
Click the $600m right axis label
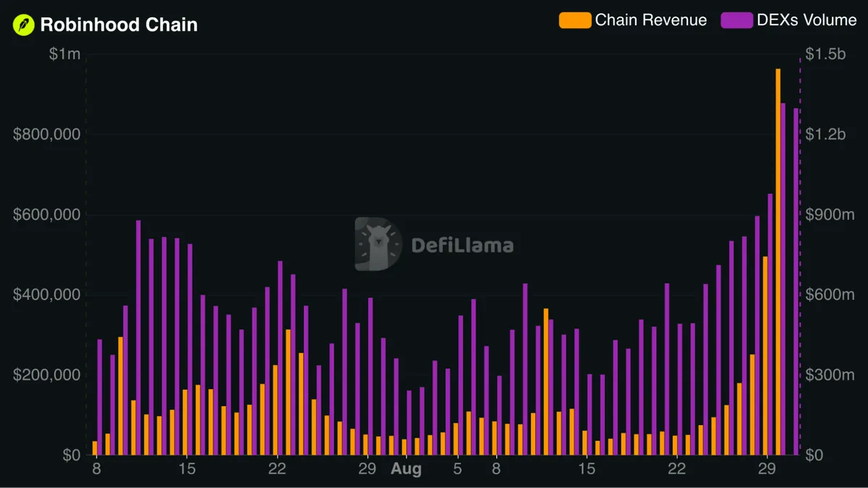pos(829,295)
